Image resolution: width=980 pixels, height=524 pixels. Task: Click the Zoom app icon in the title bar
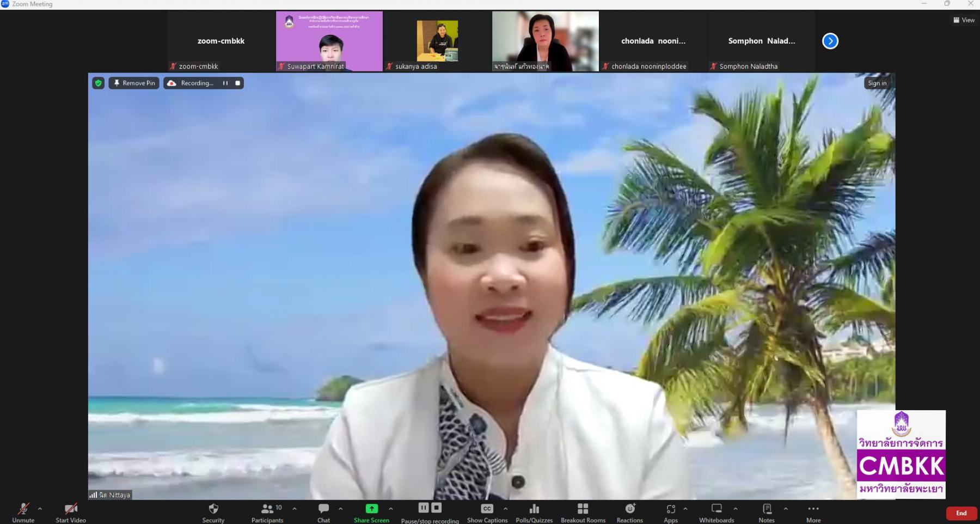pos(5,4)
